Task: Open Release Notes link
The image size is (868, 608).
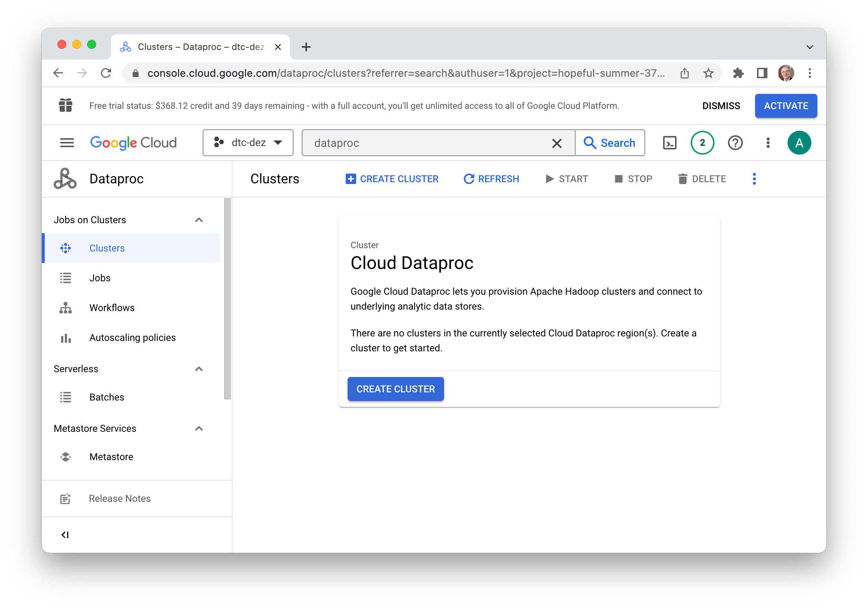Action: (x=120, y=499)
